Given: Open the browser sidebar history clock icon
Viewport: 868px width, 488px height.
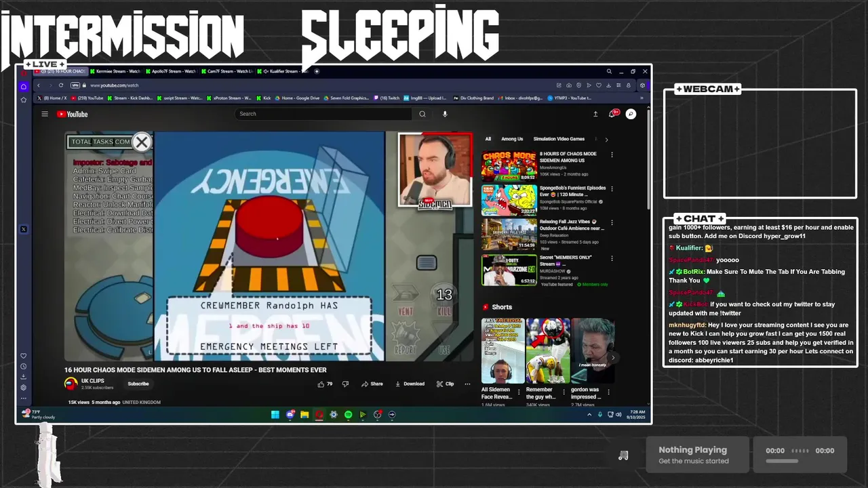Looking at the screenshot, I should [24, 367].
